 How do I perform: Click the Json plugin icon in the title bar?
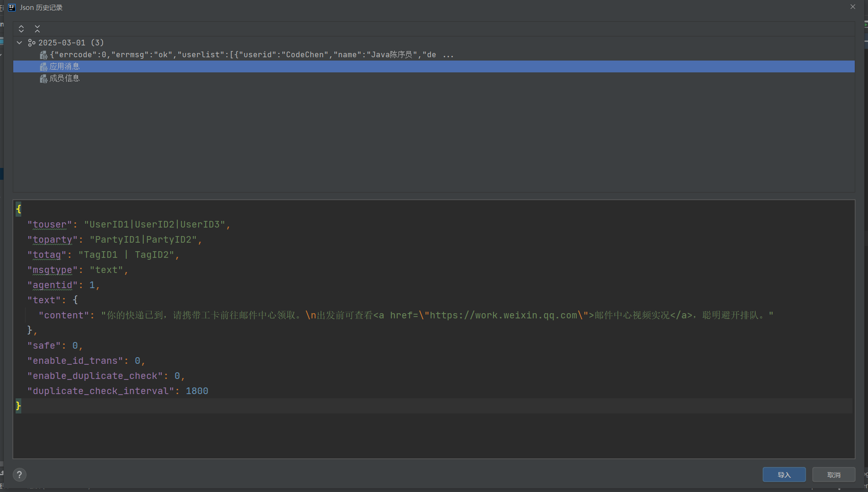(11, 7)
